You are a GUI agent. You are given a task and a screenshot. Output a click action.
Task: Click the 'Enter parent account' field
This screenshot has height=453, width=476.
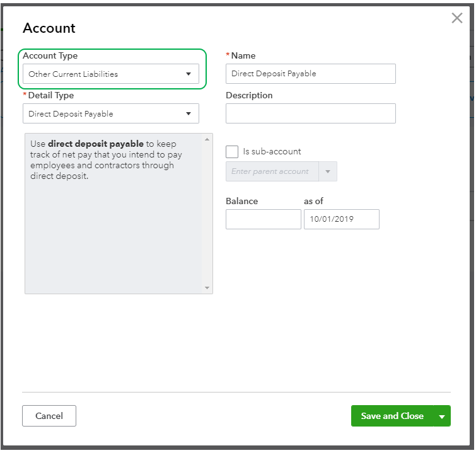pos(272,171)
